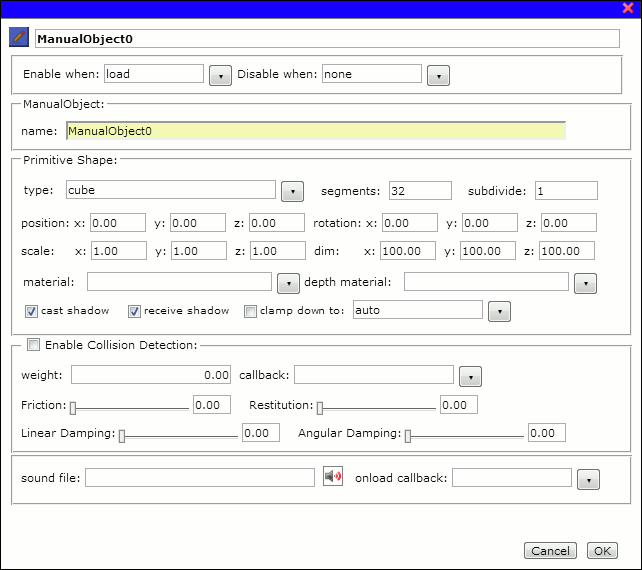Click the pencil edit icon beside ManualObject0 title
The image size is (642, 570).
[19, 37]
